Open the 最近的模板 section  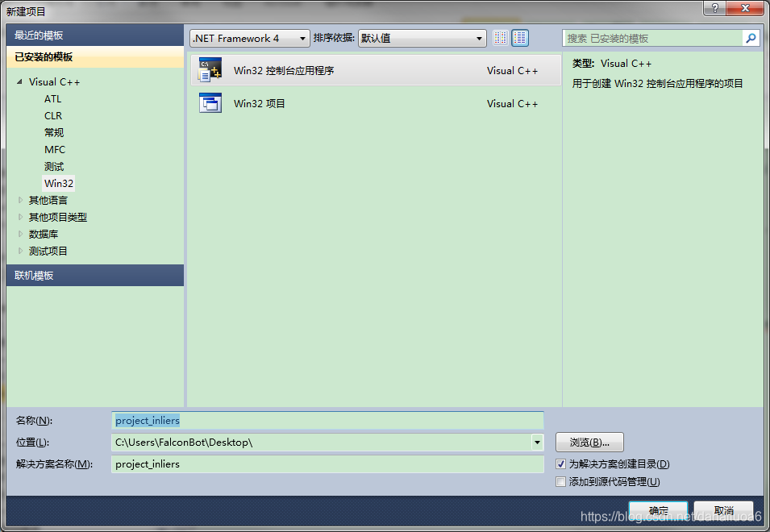[95, 35]
